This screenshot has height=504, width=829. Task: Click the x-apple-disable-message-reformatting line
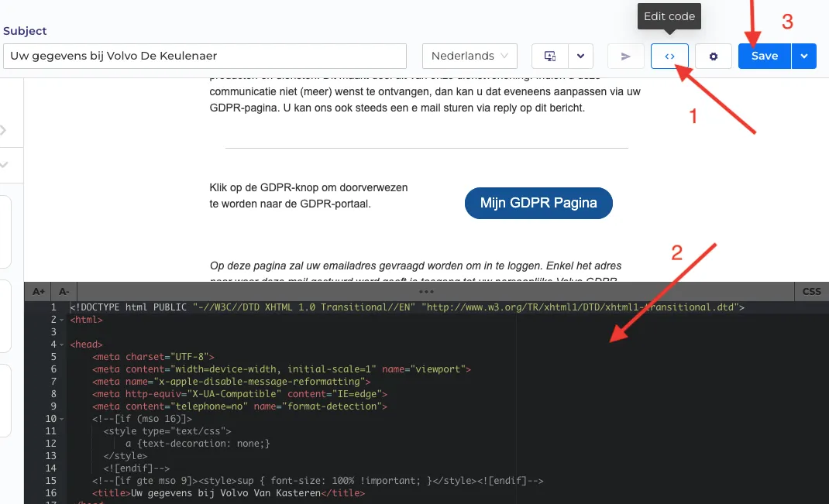pos(231,382)
